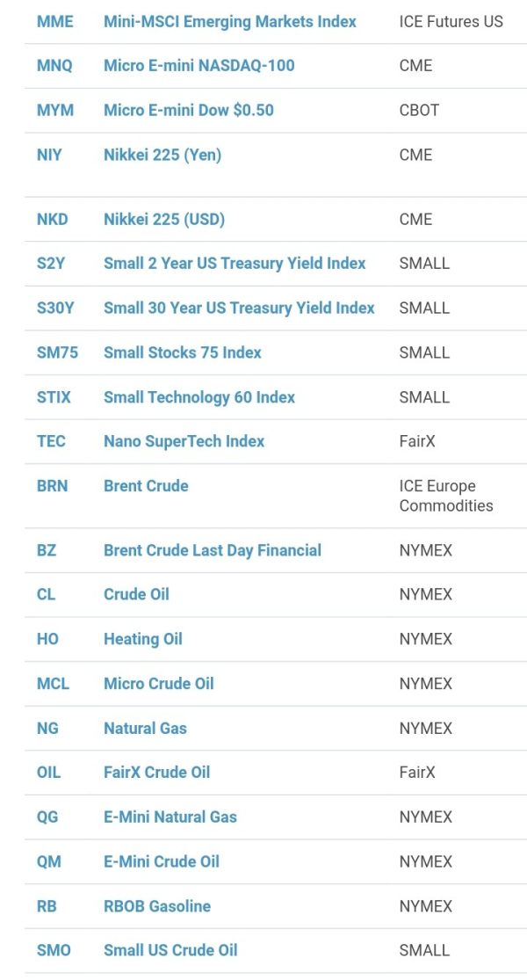The image size is (527, 980).
Task: Open Nano SuperTech Index link
Action: 184,442
